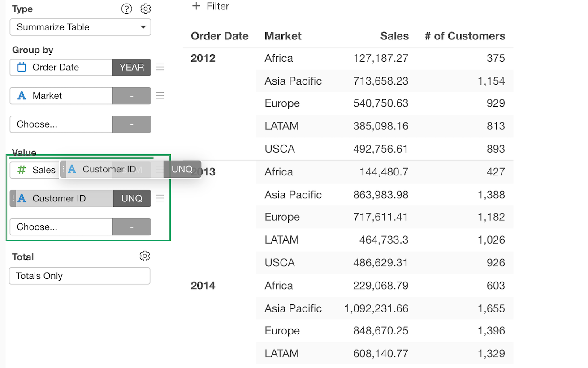Screen dimensions: 588x368
Task: Select the 2014 year group cell
Action: 203,286
